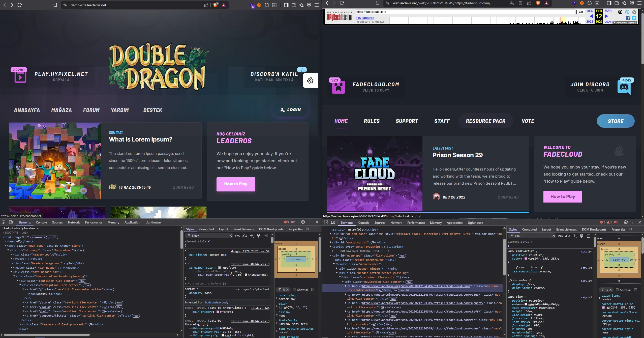Reload the demo-site.leaderos.net browser page
Image resolution: width=644 pixels, height=338 pixels.
tap(20, 5)
